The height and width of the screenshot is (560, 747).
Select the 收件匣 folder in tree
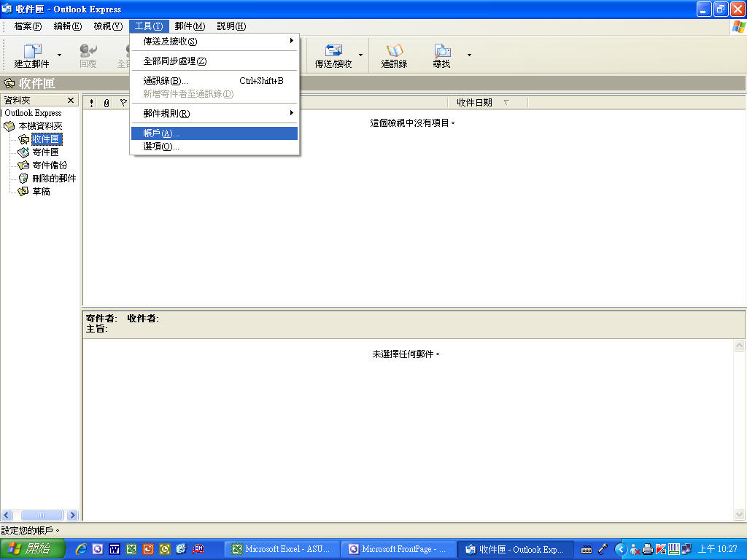point(46,139)
